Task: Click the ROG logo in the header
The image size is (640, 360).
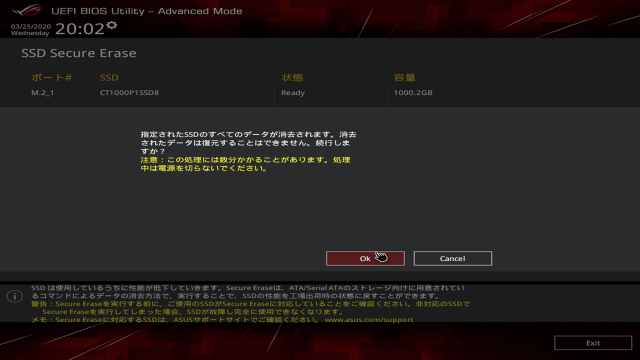Action: pyautogui.click(x=27, y=10)
